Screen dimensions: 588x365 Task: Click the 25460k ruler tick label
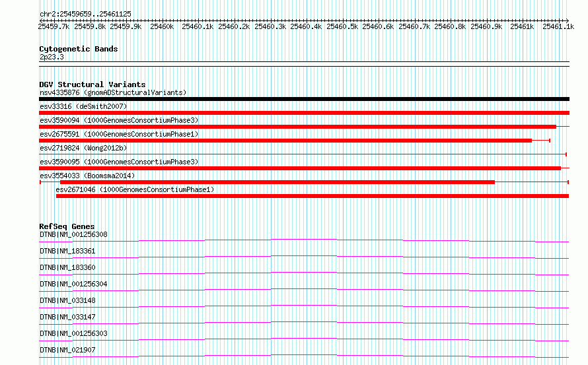[162, 26]
